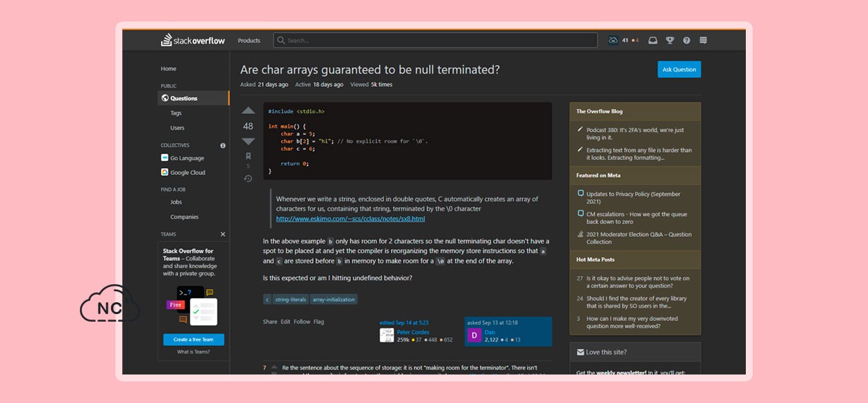Click the Ask Question button
Viewport: 868px width, 403px height.
[x=679, y=69]
